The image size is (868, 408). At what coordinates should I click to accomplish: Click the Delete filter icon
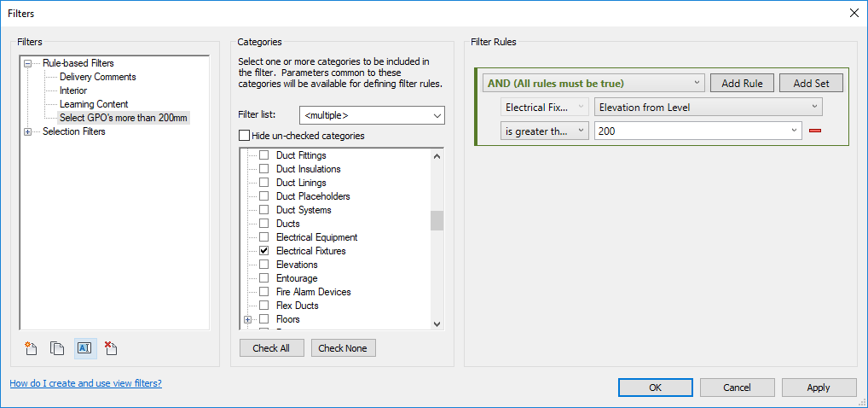tap(111, 348)
